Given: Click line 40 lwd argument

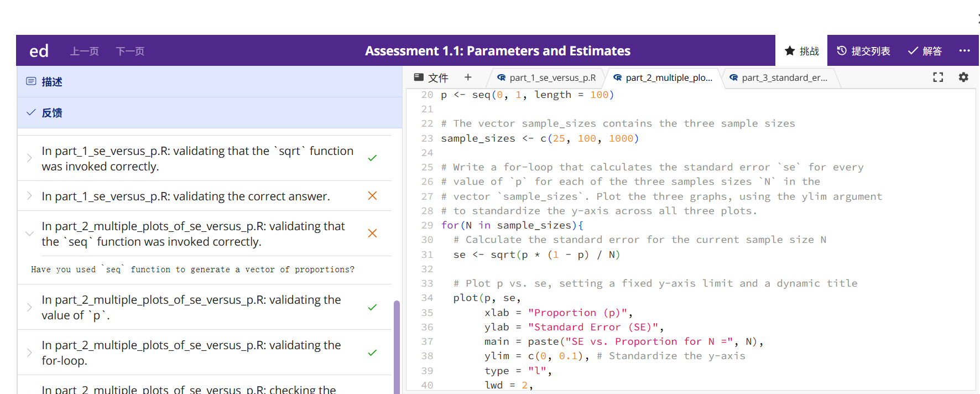Looking at the screenshot, I should point(509,385).
